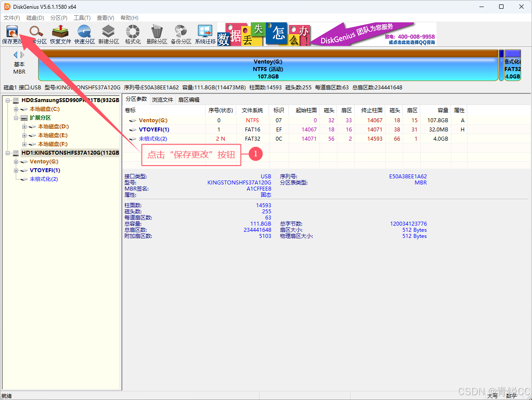Viewport: 532px width, 400px height.
Task: Click the drive icon beside Ventoy(G:) in table
Action: coord(133,120)
